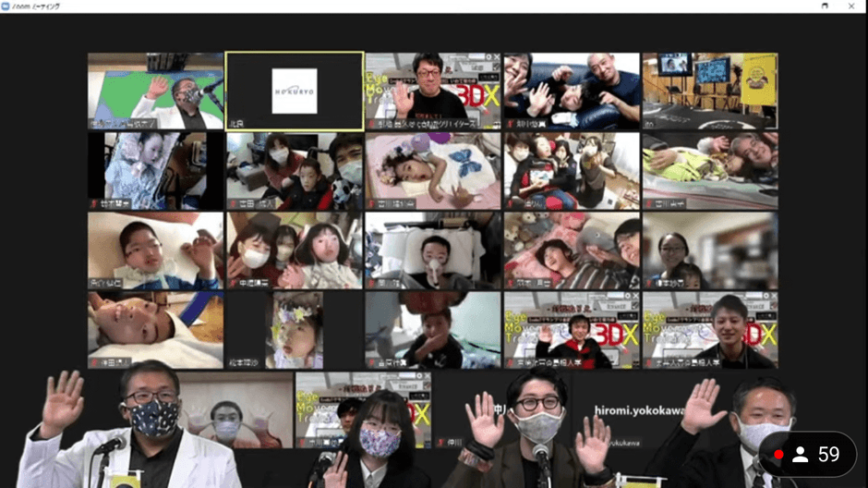Click the participant count number 59
The width and height of the screenshot is (868, 488).
[828, 455]
